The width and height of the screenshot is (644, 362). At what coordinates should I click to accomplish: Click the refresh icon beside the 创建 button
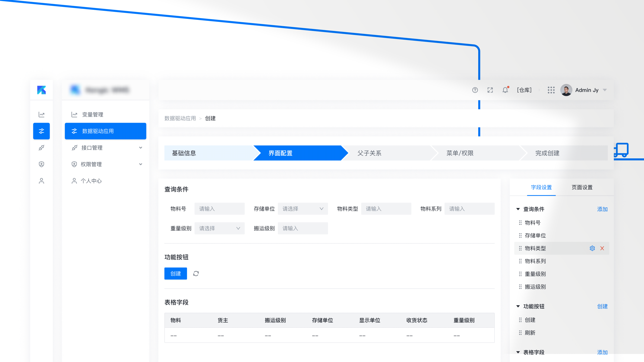click(196, 274)
